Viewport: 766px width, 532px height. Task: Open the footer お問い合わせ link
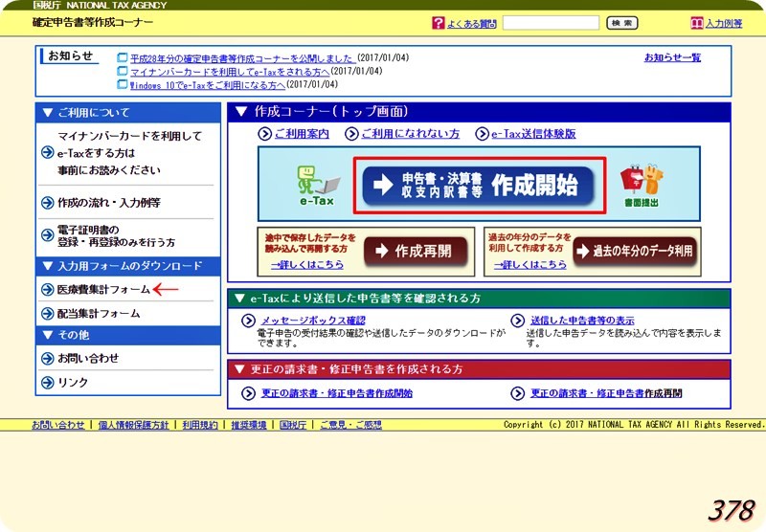(x=58, y=425)
